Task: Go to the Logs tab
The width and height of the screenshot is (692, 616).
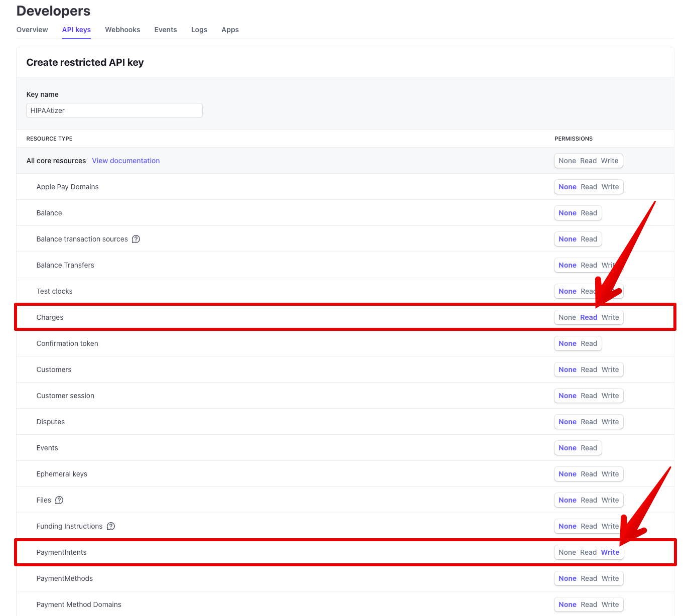Action: coord(199,30)
